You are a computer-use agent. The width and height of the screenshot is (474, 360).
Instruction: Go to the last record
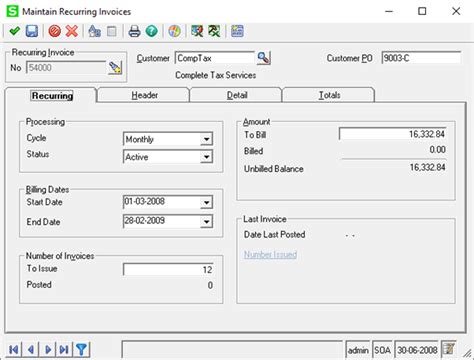[x=64, y=349]
